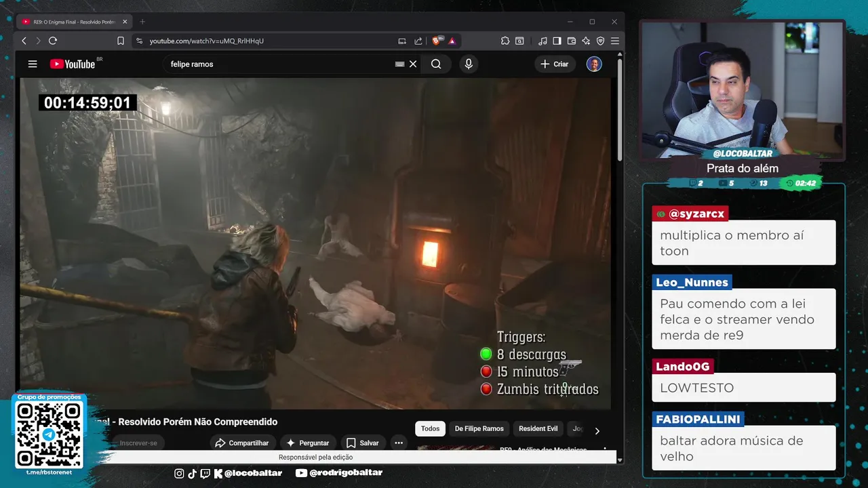Viewport: 868px width, 488px height.
Task: Click the Compartilhar share button
Action: click(x=242, y=443)
